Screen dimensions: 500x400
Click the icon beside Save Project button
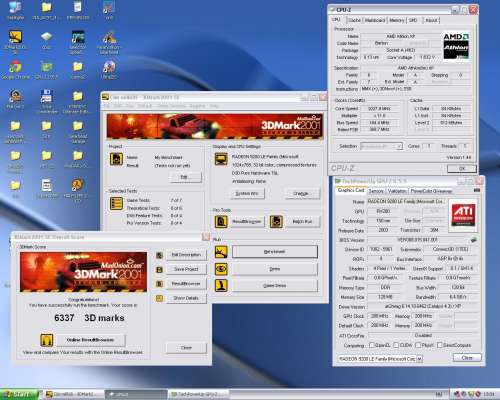pos(159,269)
